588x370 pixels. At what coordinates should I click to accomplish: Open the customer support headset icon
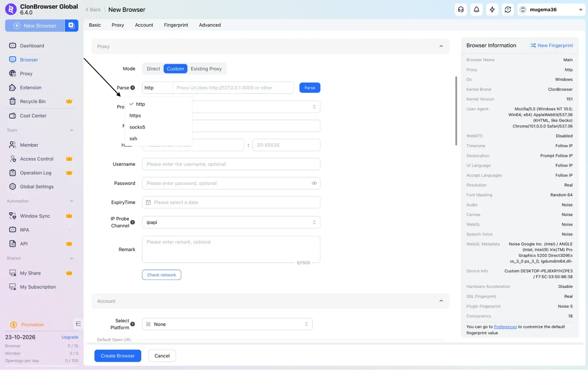461,10
